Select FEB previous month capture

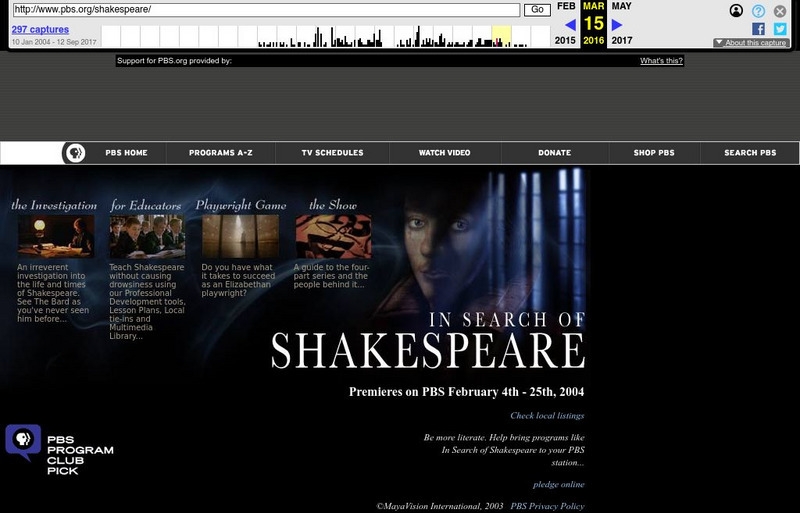[x=566, y=6]
